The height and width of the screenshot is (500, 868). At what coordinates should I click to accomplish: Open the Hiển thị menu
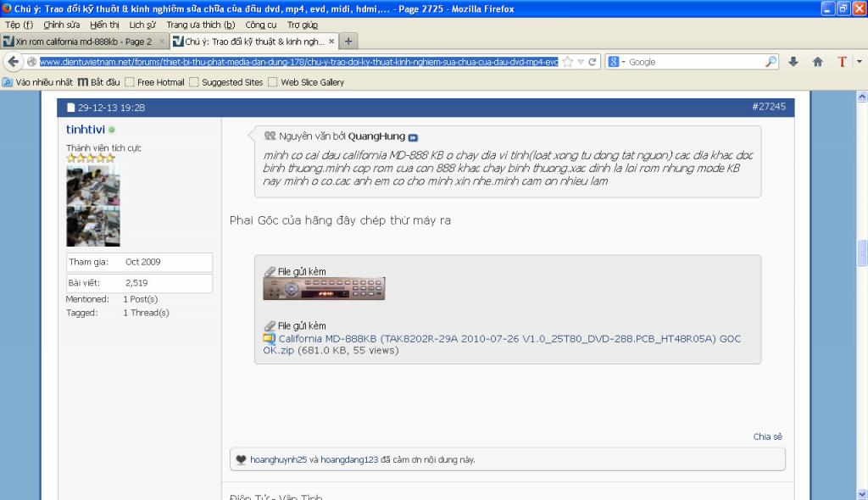pos(104,25)
